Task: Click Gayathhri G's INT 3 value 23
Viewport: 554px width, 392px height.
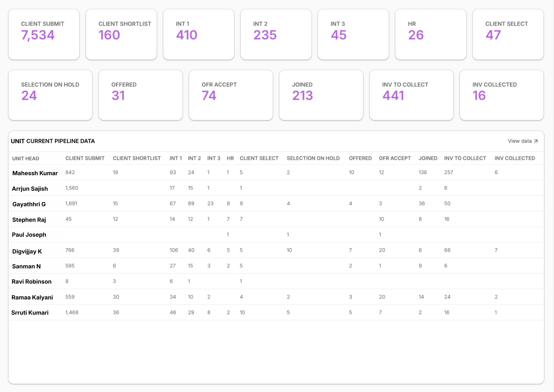Action: 210,203
